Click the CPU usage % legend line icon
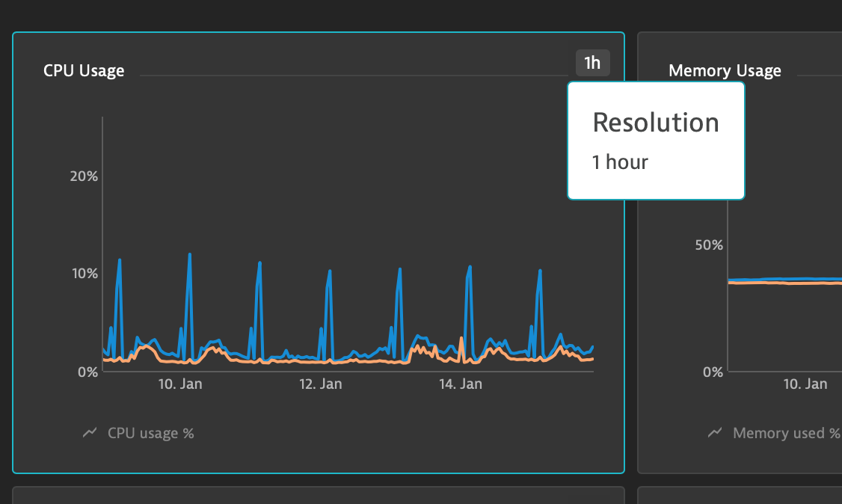 point(90,432)
